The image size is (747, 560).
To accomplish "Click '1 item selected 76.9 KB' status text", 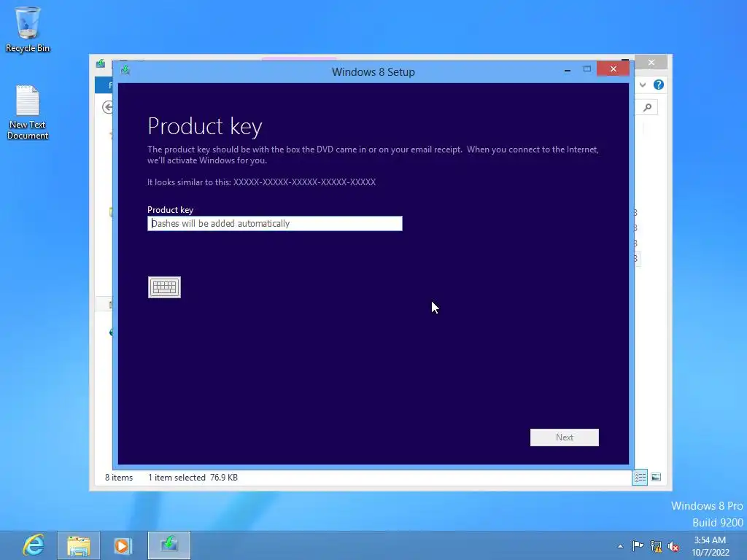I will tap(193, 477).
